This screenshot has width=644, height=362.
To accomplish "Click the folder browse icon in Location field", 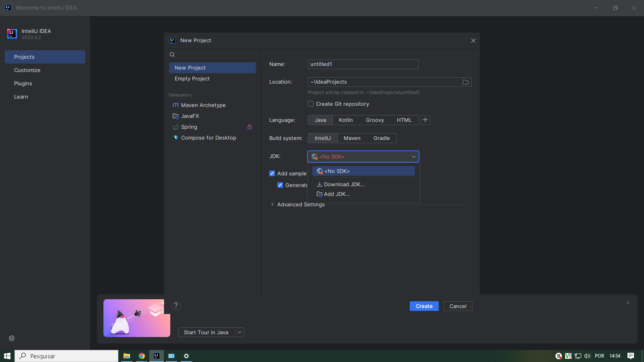I will [466, 82].
